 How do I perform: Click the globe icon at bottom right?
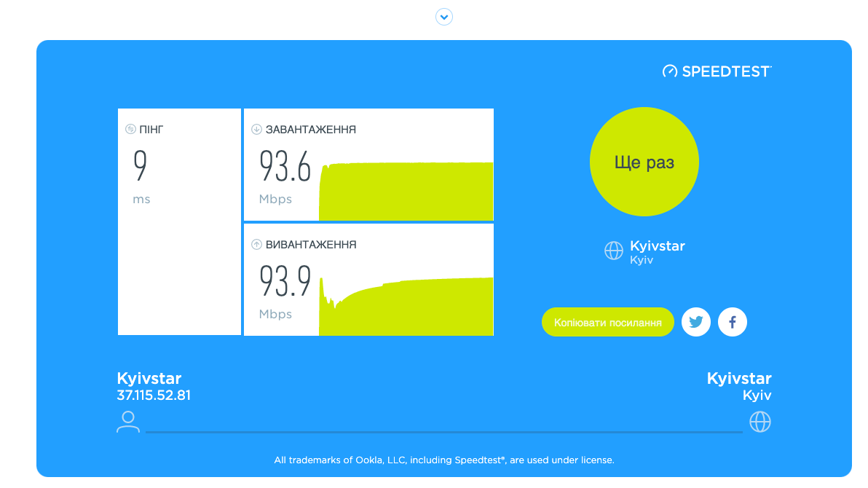pos(760,422)
